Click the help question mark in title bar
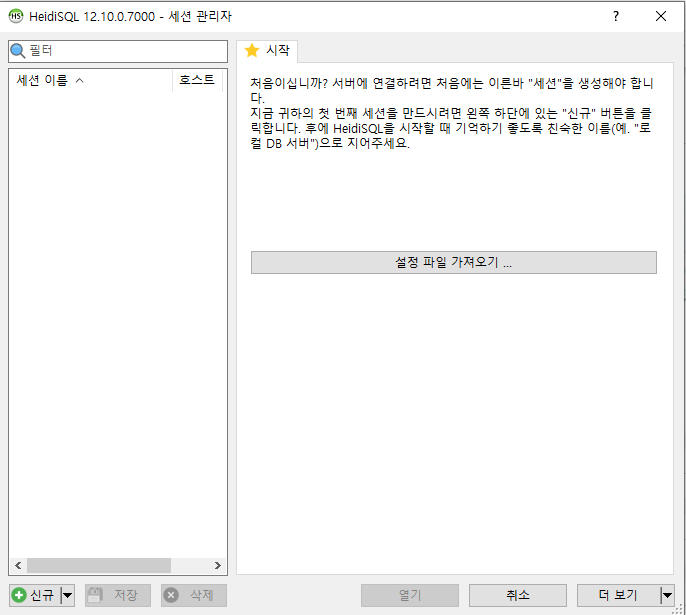This screenshot has height=615, width=686. coord(616,16)
